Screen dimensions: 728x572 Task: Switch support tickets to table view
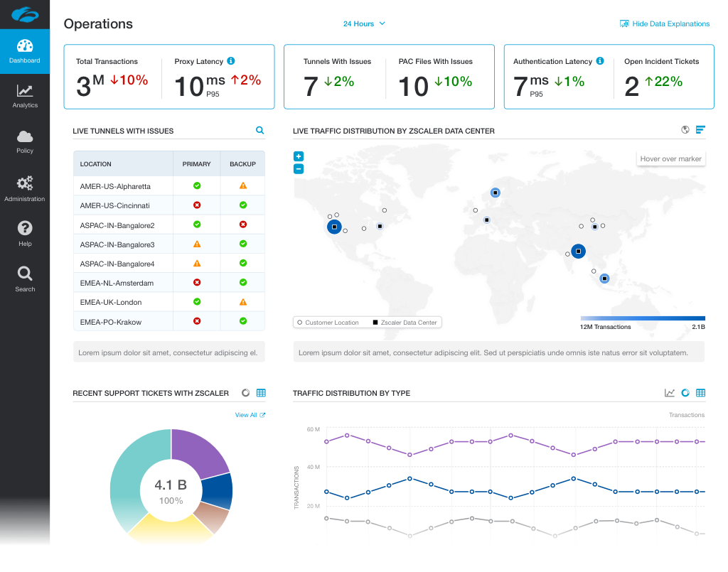261,393
